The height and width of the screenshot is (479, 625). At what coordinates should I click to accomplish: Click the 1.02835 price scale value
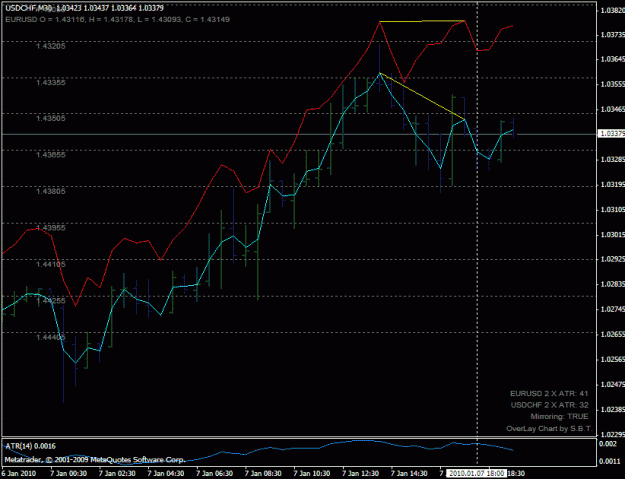tap(613, 284)
